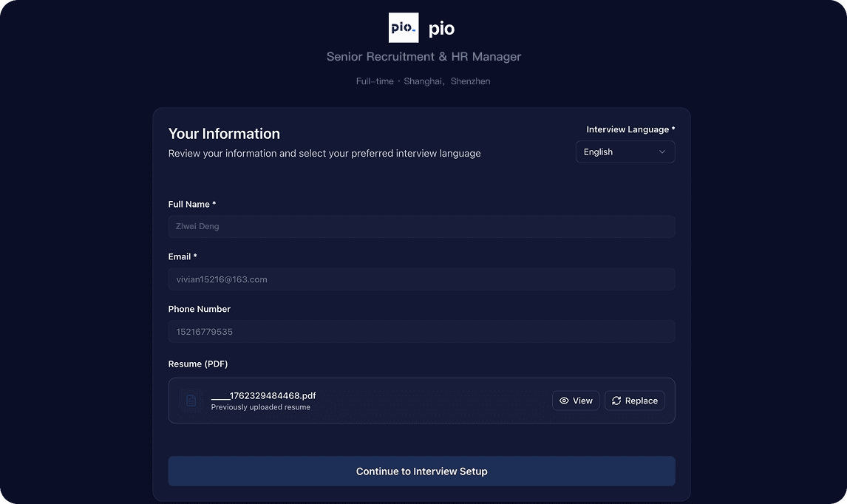Viewport: 847px width, 504px height.
Task: Expand the Interview Language chevron arrow
Action: [x=662, y=152]
